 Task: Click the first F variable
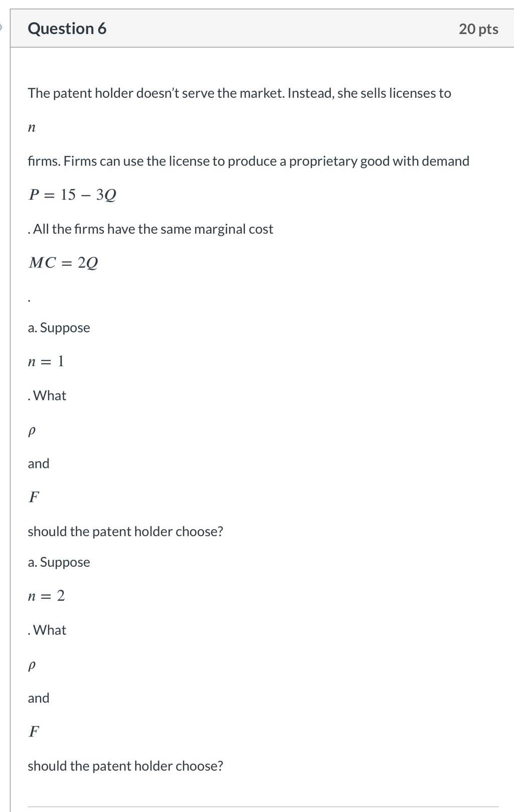34,497
